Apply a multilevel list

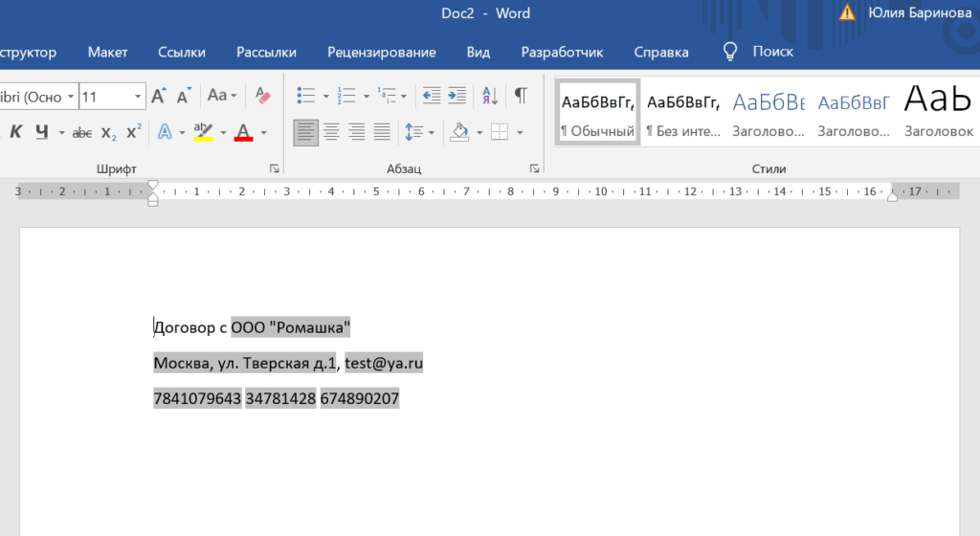388,96
